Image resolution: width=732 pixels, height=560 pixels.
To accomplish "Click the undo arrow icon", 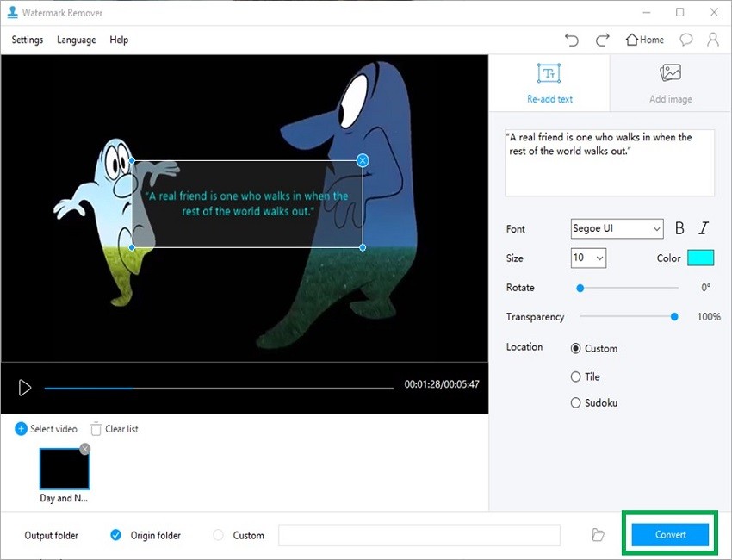I will (572, 40).
